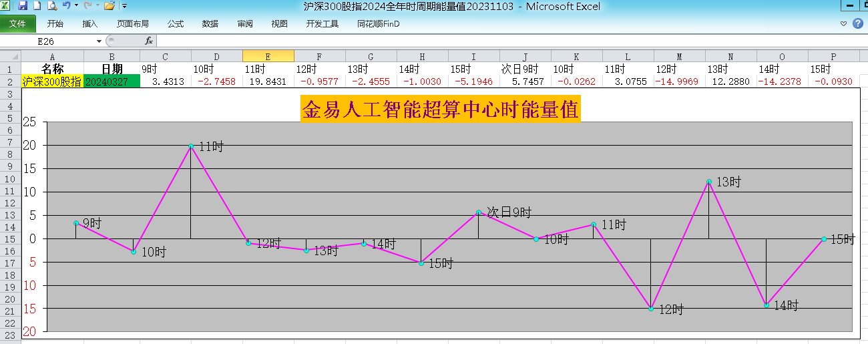The width and height of the screenshot is (868, 344).
Task: Open Customize Quick Access Toolbar dropdown
Action: click(x=124, y=6)
